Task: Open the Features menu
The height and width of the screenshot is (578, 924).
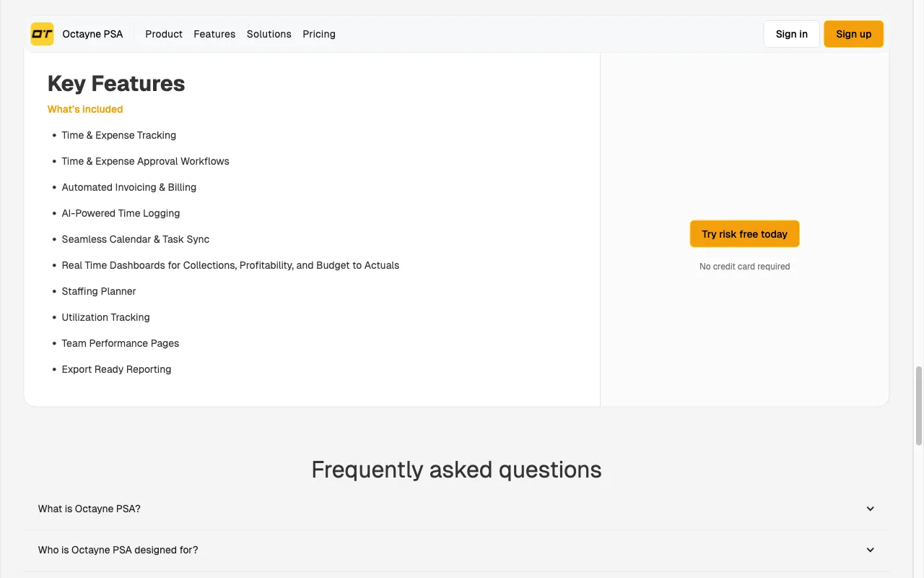Action: pos(214,34)
